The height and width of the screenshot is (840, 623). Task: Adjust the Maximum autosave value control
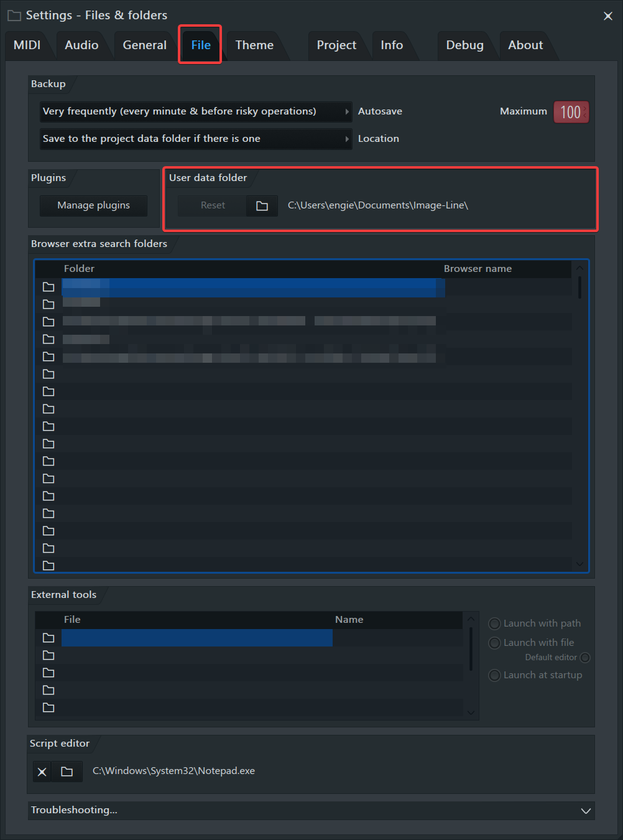pos(570,112)
